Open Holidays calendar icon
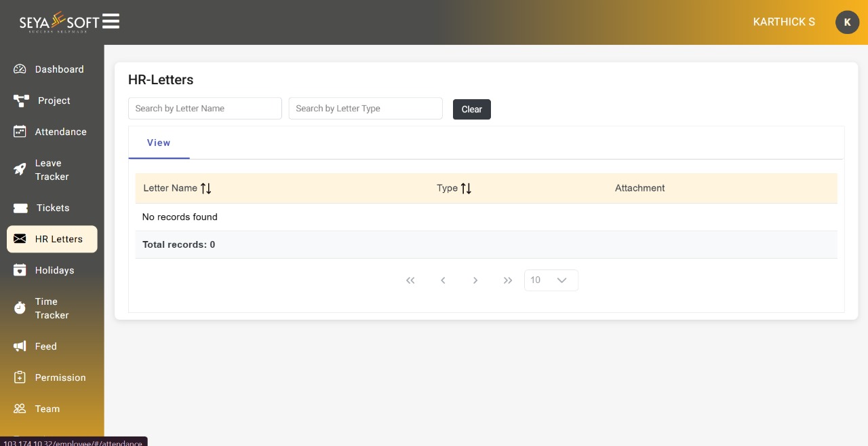868x446 pixels. click(x=20, y=270)
